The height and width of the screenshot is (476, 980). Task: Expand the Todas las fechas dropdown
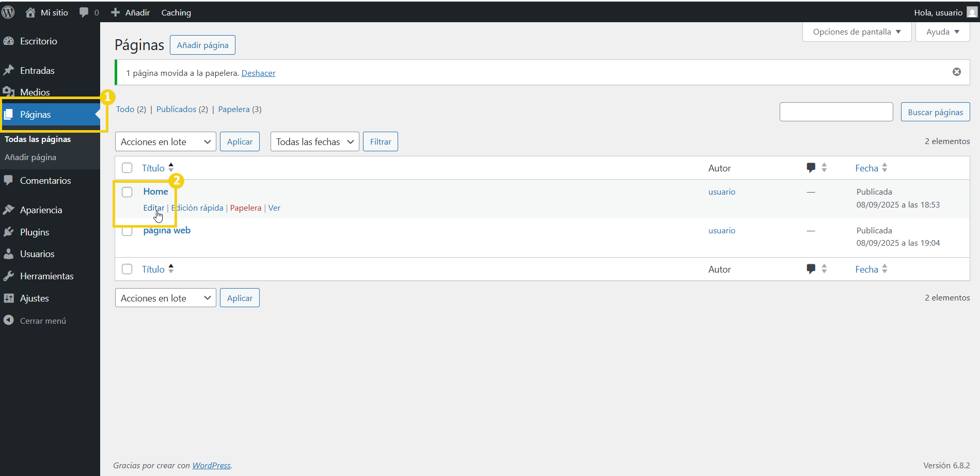314,142
